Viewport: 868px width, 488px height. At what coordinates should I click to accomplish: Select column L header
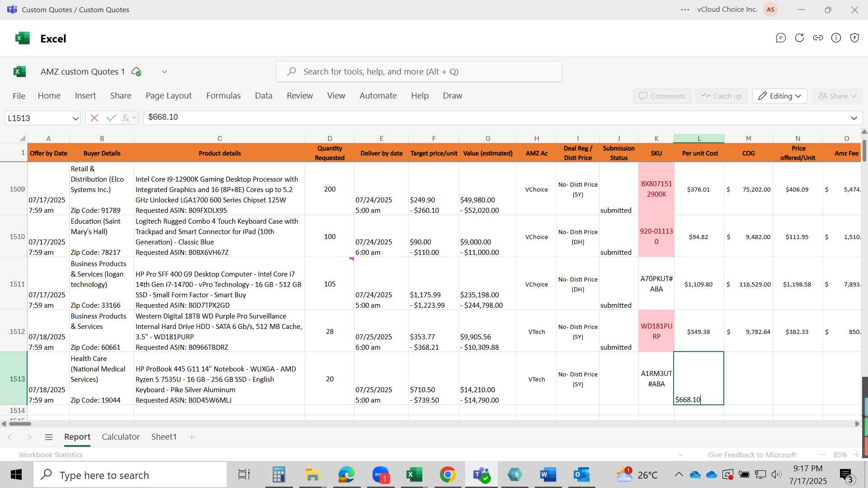coord(699,138)
